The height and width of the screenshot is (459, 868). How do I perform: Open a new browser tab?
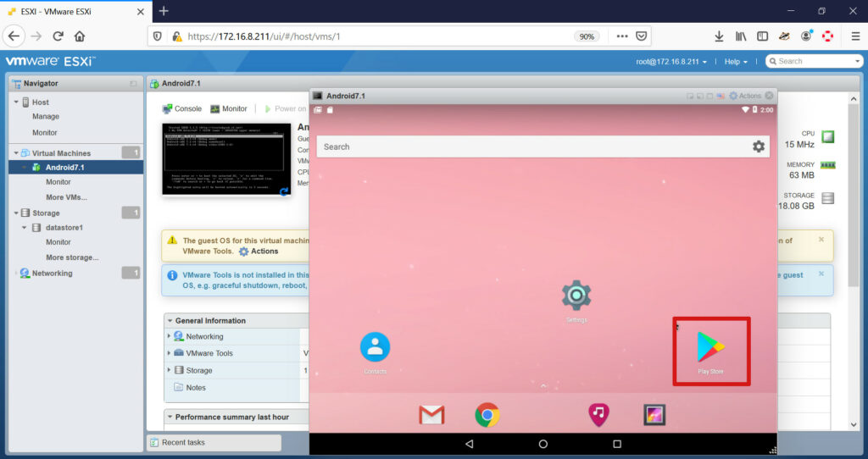[x=164, y=11]
